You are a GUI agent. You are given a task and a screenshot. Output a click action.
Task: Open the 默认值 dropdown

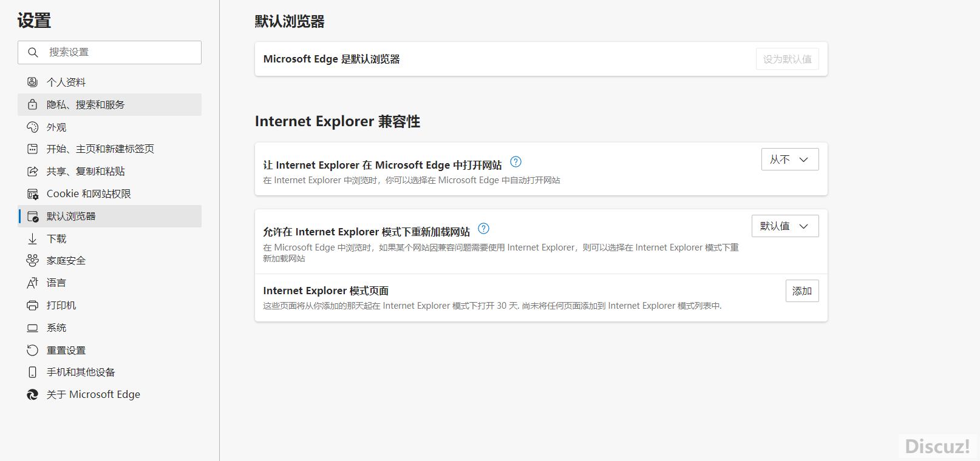click(785, 226)
